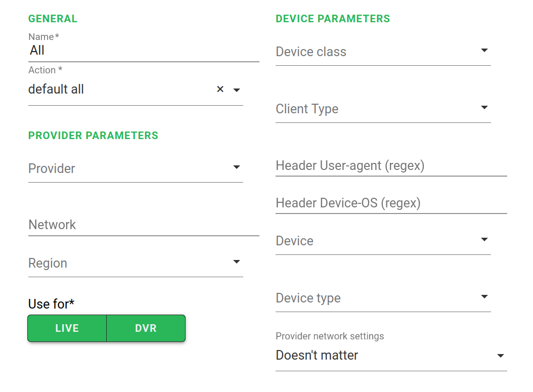Viewport: 533px width, 392px height.
Task: Click the Device type arrow icon
Action: [484, 297]
